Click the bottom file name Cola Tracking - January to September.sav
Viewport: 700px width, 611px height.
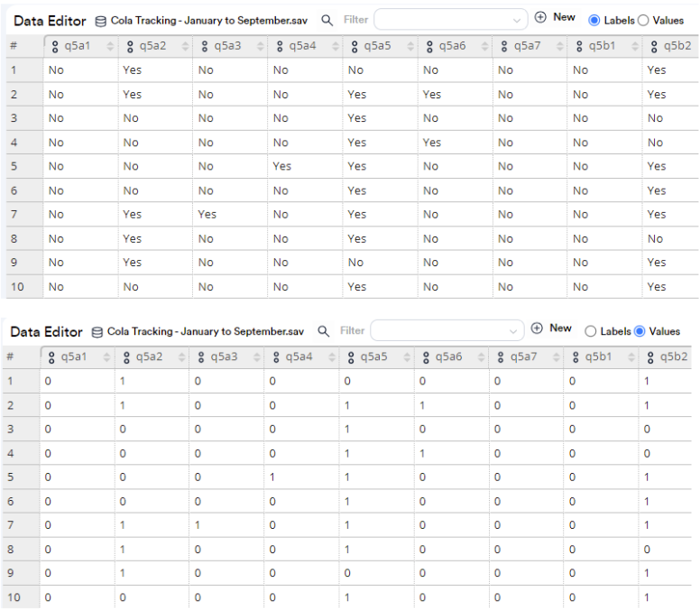point(206,331)
